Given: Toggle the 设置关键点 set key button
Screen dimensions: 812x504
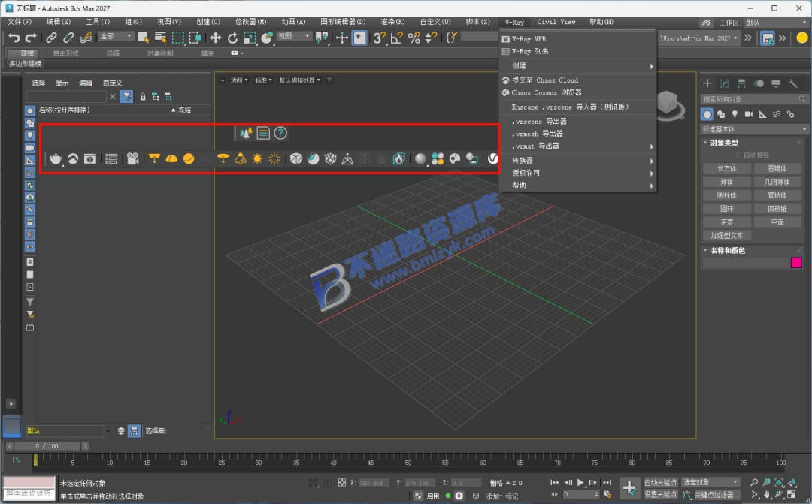Looking at the screenshot, I should pos(660,495).
